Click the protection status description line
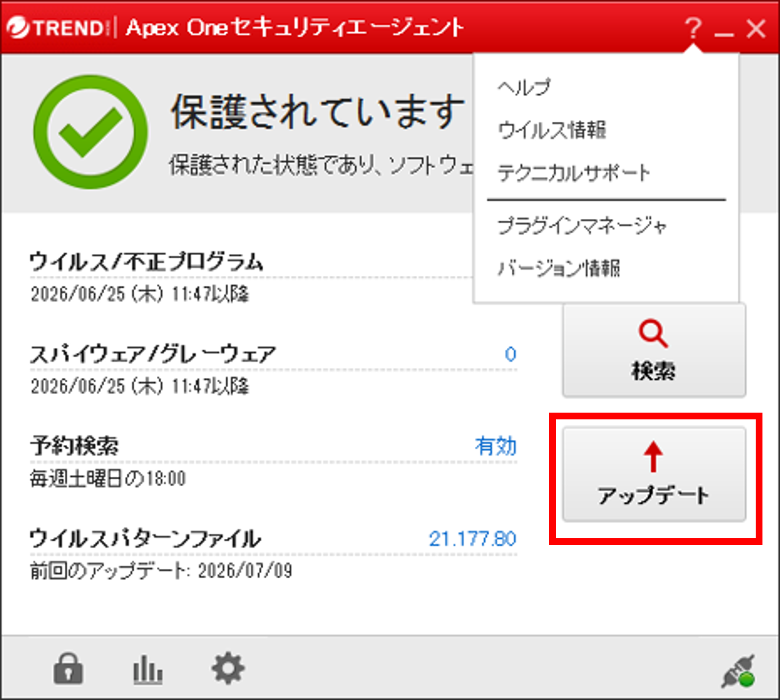 tap(321, 165)
